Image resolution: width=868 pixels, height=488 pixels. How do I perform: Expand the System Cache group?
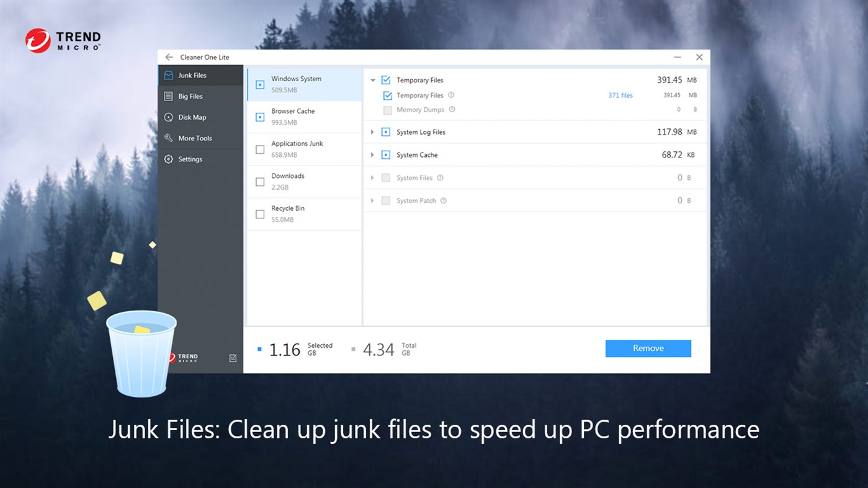[372, 155]
